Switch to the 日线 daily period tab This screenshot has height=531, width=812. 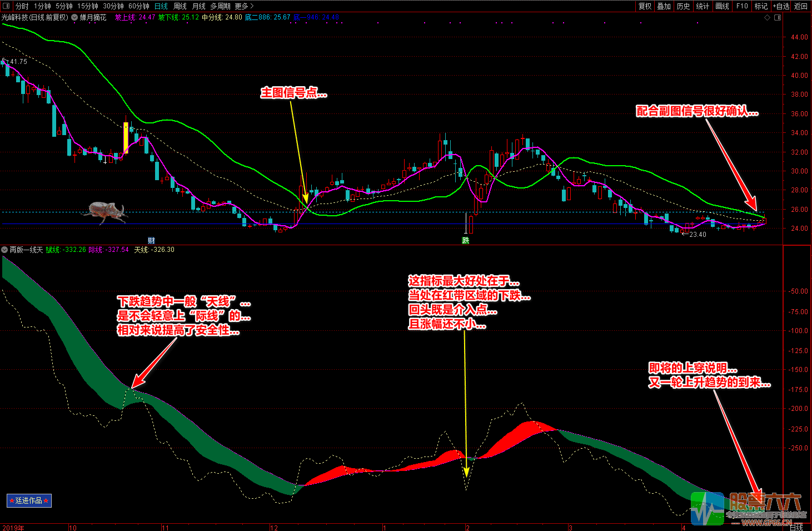click(161, 6)
